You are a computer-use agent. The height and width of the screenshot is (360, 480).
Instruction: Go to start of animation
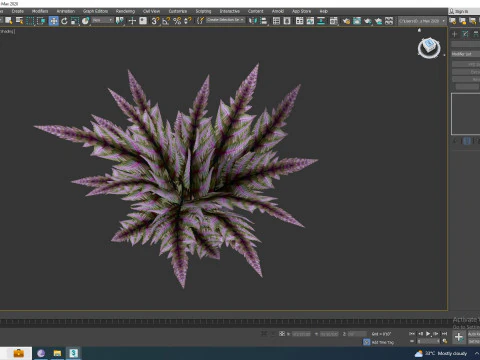pos(412,334)
